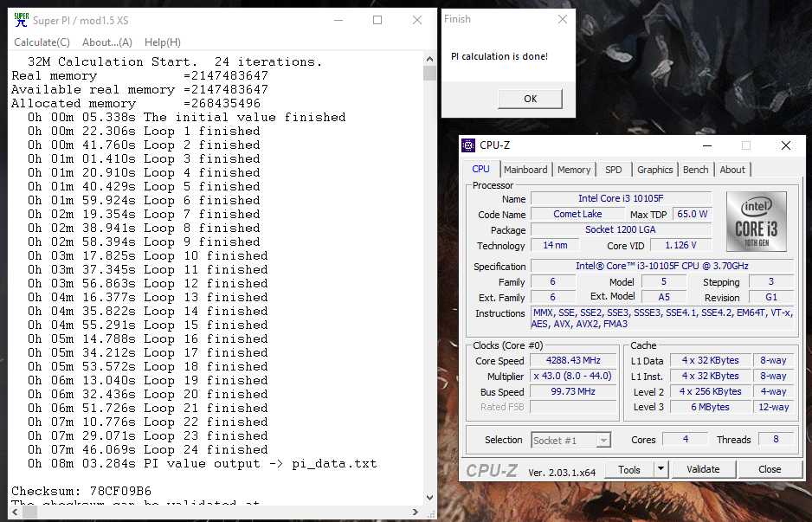Click the Super PI app icon in title bar
Image resolution: width=812 pixels, height=522 pixels.
[22, 20]
